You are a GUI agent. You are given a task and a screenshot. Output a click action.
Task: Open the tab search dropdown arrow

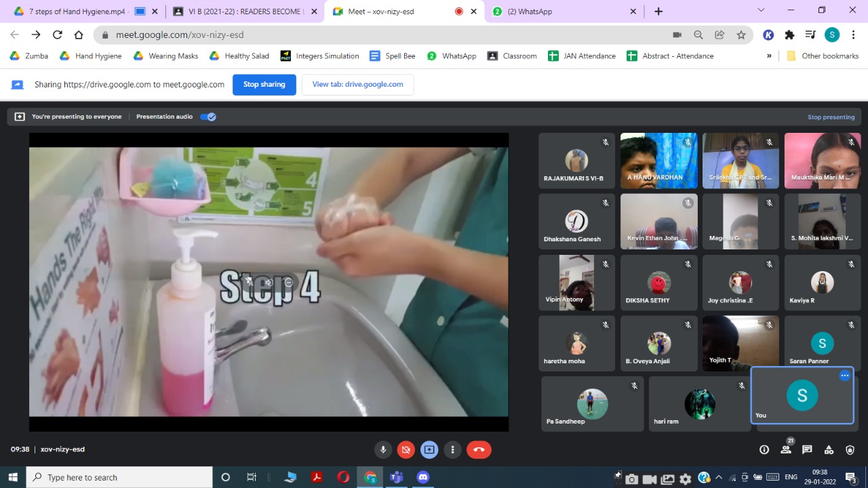(x=761, y=11)
